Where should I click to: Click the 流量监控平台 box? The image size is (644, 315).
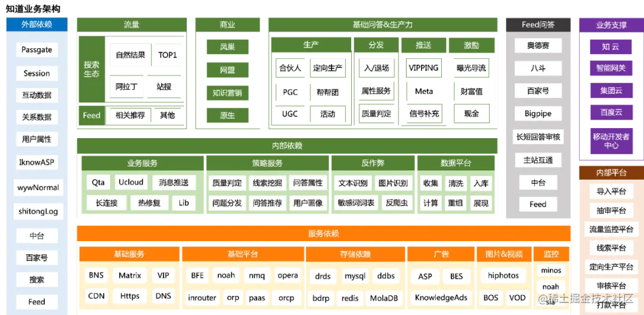pos(611,229)
